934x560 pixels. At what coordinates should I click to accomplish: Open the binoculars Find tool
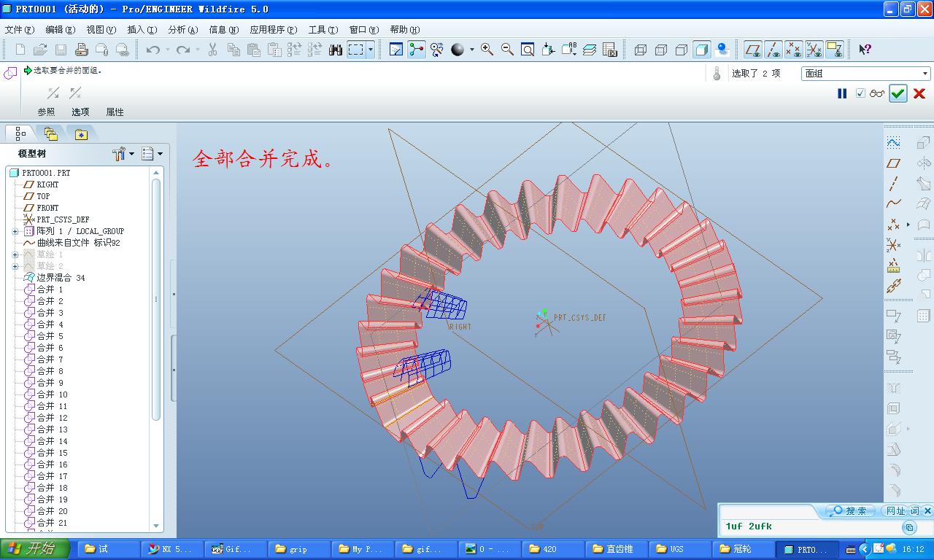pos(336,50)
